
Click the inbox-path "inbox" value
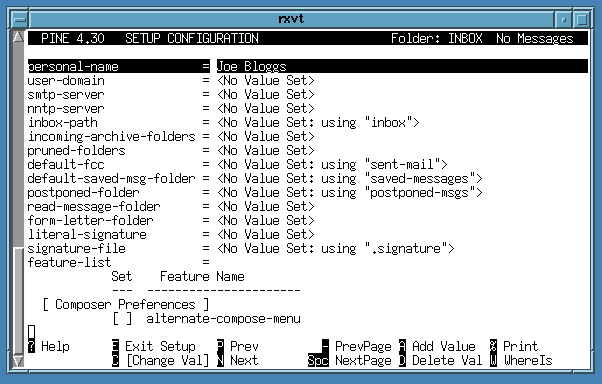point(388,122)
